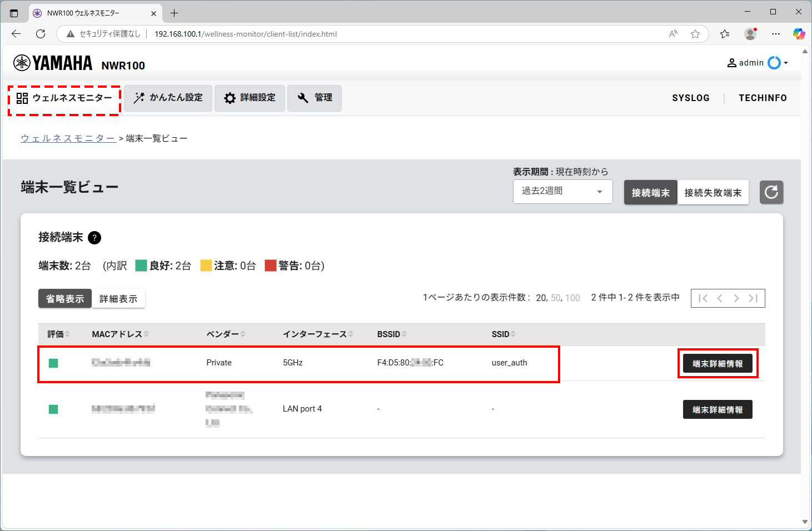Open the help question mark beside 接続端末
This screenshot has height=531, width=812.
(x=94, y=238)
